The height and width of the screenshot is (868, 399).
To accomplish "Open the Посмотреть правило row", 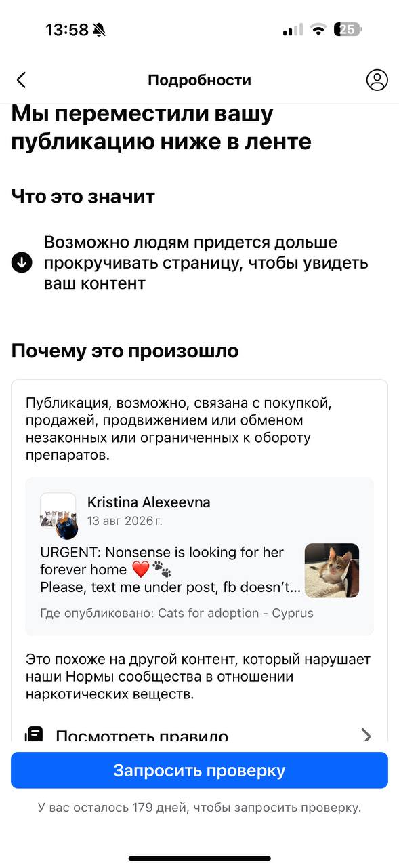I will coord(199,735).
